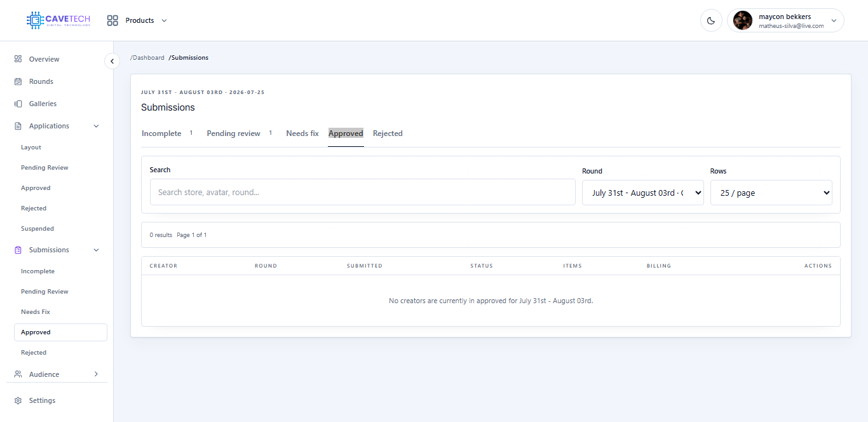868x422 pixels.
Task: Select the Approved tab
Action: click(346, 133)
